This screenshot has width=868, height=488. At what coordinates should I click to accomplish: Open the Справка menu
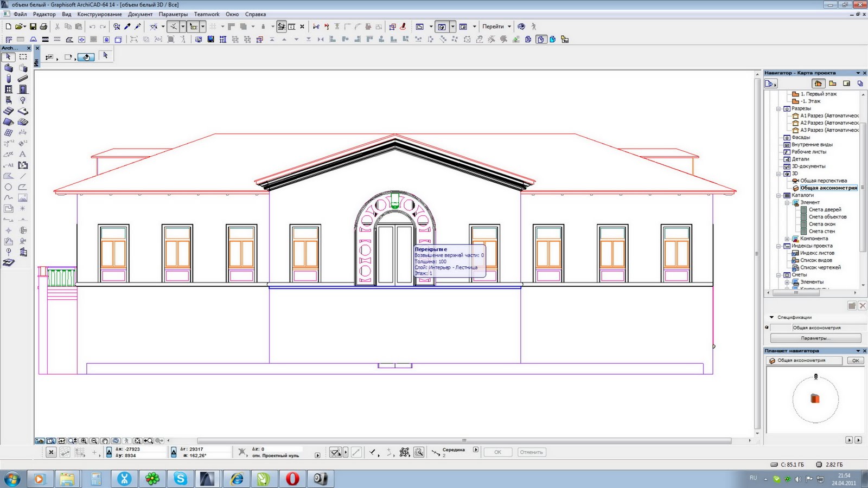pos(255,14)
